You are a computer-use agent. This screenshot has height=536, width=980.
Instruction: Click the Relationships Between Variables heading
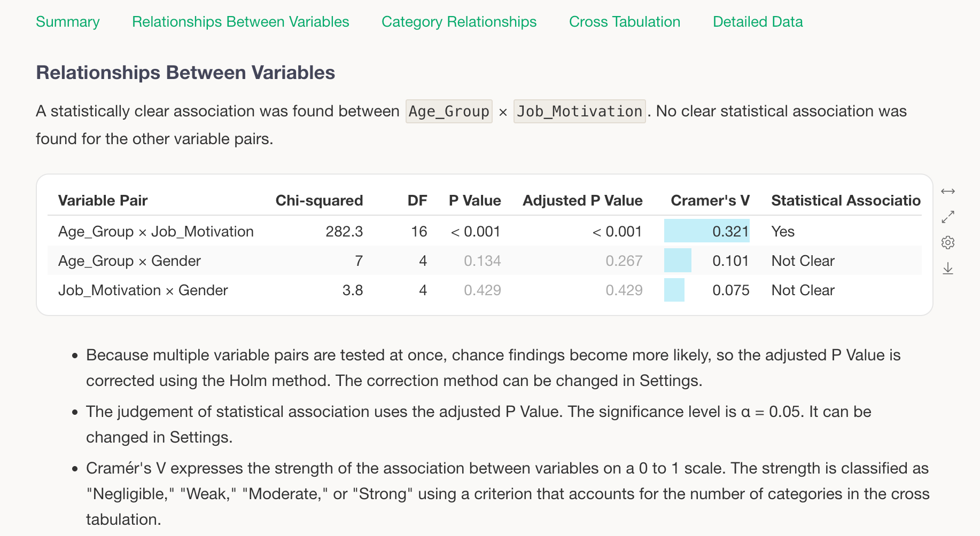point(185,73)
